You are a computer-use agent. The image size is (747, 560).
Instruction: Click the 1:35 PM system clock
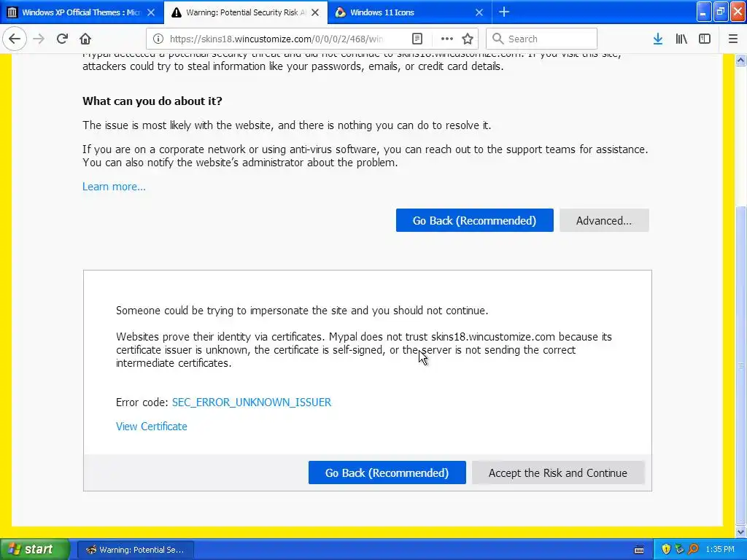click(720, 550)
